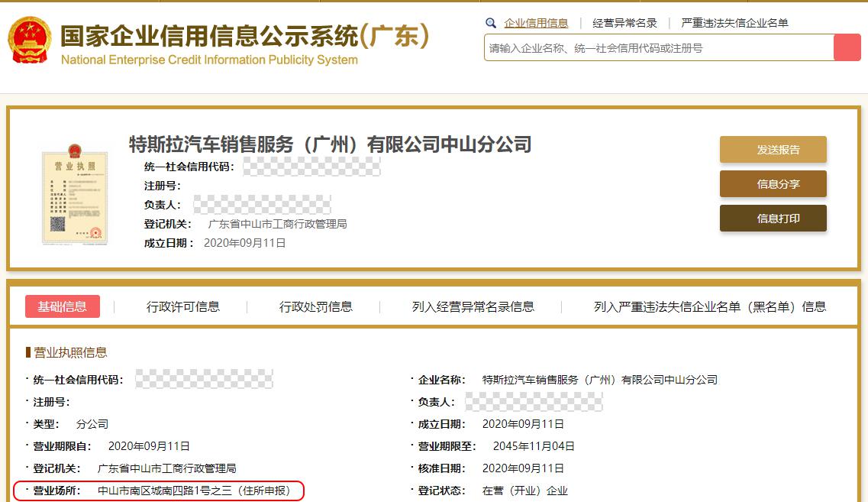
Task: Click the national emblem logo
Action: click(x=29, y=40)
